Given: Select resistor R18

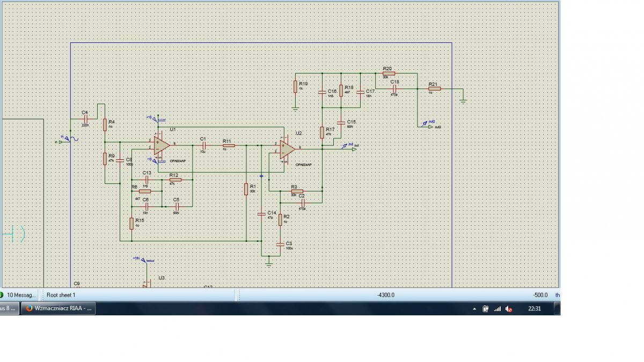Looking at the screenshot, I should 341,90.
